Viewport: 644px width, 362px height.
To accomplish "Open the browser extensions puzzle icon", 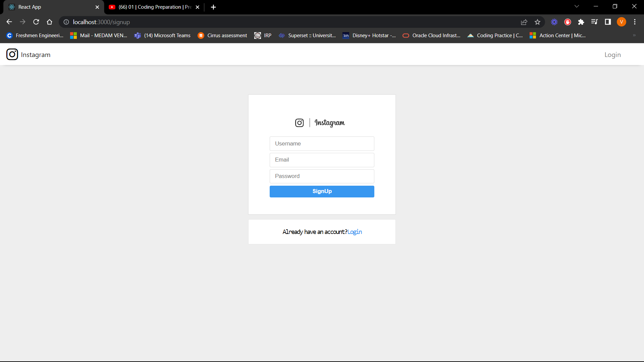I will point(581,22).
